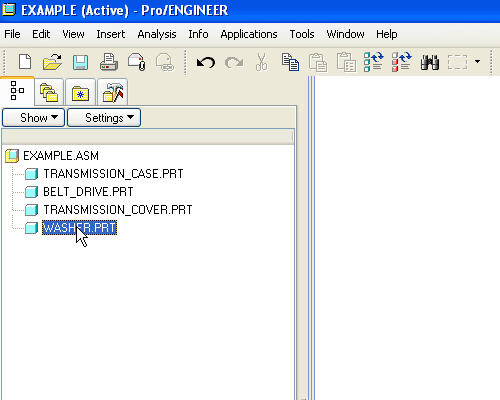Open the Applications menu

coord(249,34)
